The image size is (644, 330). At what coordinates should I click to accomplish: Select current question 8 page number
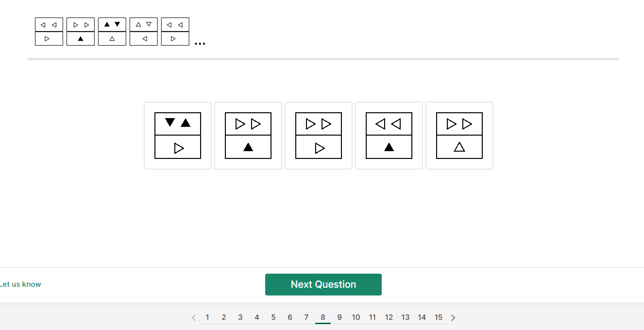(x=323, y=317)
